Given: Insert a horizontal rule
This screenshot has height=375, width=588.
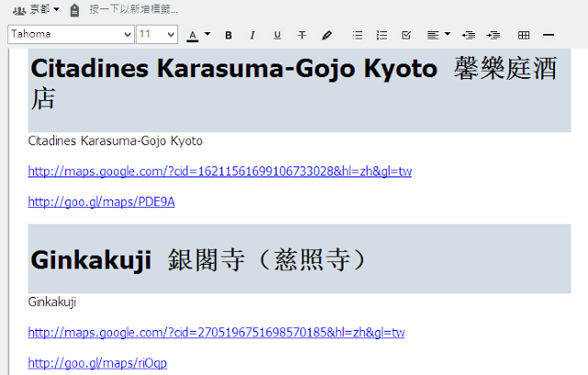Looking at the screenshot, I should point(548,35).
